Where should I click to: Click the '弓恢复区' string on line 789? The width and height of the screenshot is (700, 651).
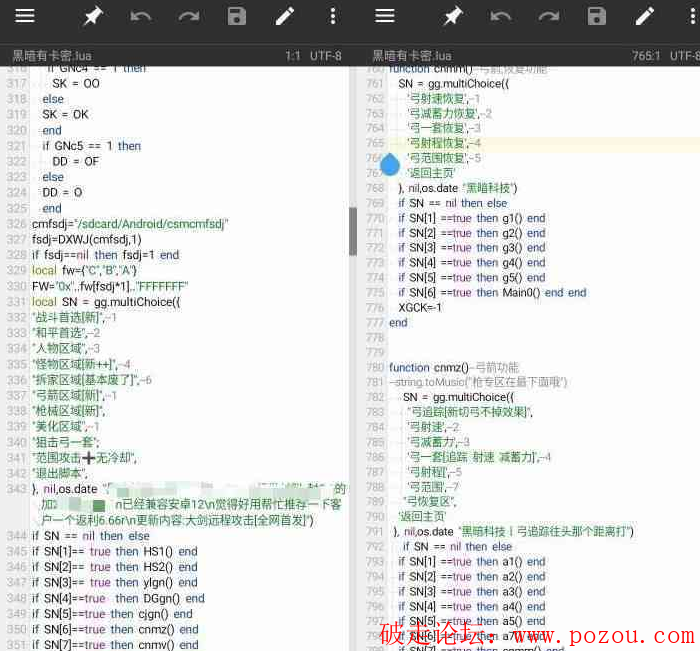pos(429,501)
